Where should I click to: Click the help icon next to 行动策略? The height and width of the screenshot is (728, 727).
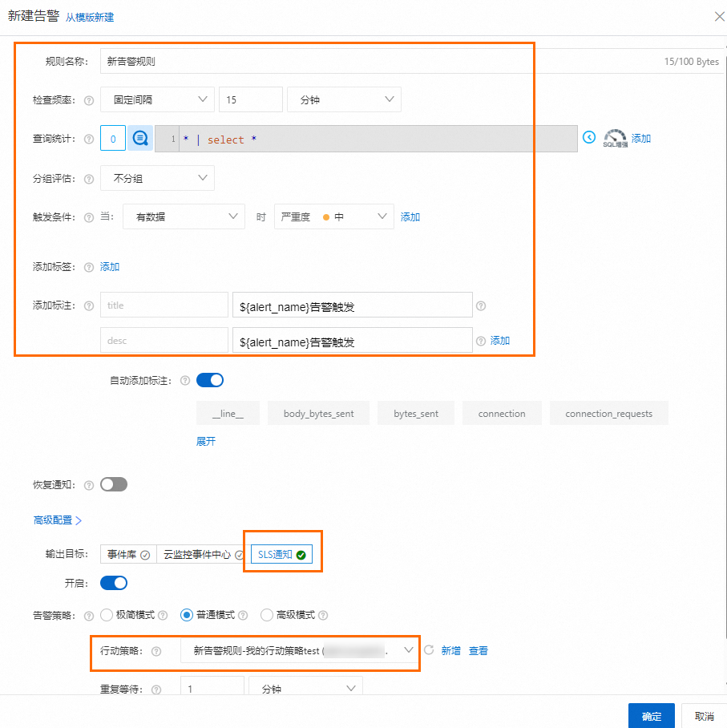pos(156,651)
